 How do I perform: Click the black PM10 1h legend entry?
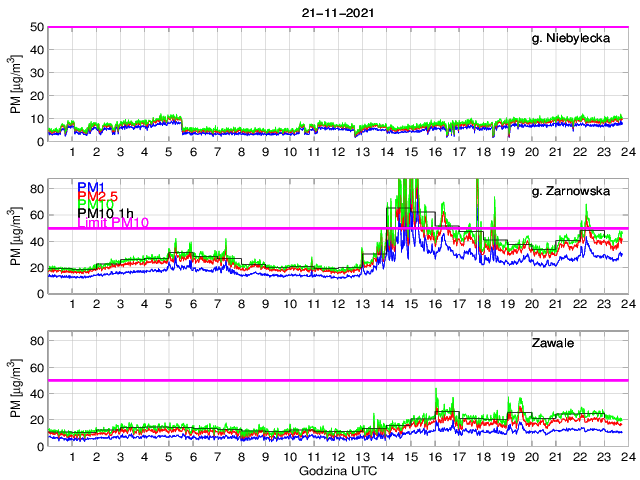105,213
